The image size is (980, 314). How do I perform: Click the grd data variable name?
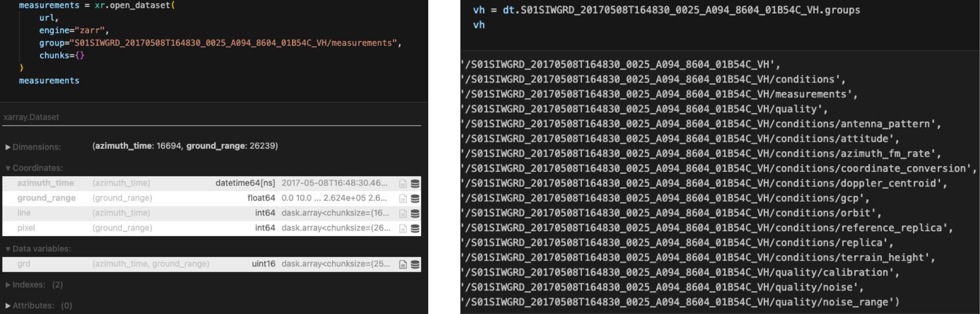click(x=24, y=264)
